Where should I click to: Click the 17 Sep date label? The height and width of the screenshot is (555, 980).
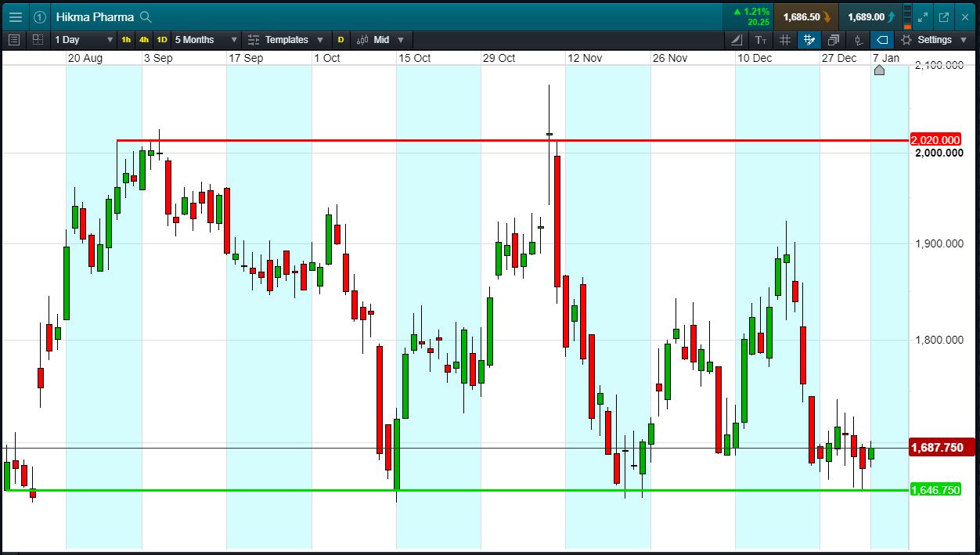(x=245, y=58)
